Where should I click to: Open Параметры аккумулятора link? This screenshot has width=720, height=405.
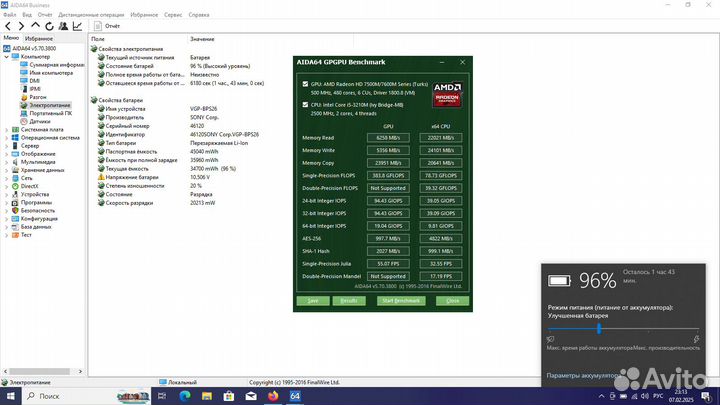[584, 375]
